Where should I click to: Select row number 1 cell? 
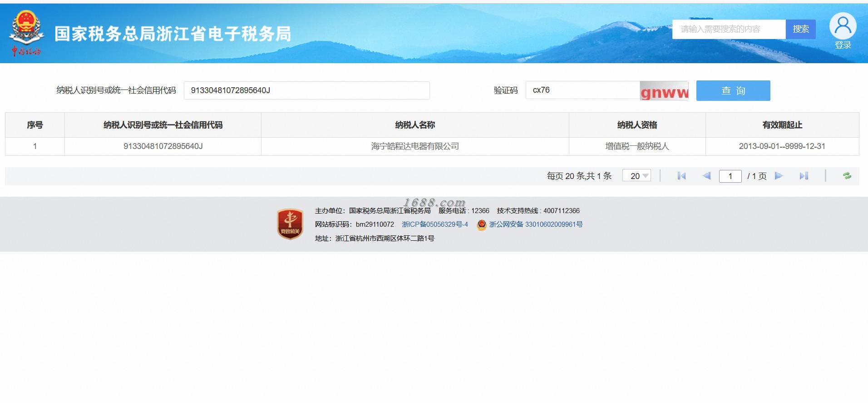(35, 146)
